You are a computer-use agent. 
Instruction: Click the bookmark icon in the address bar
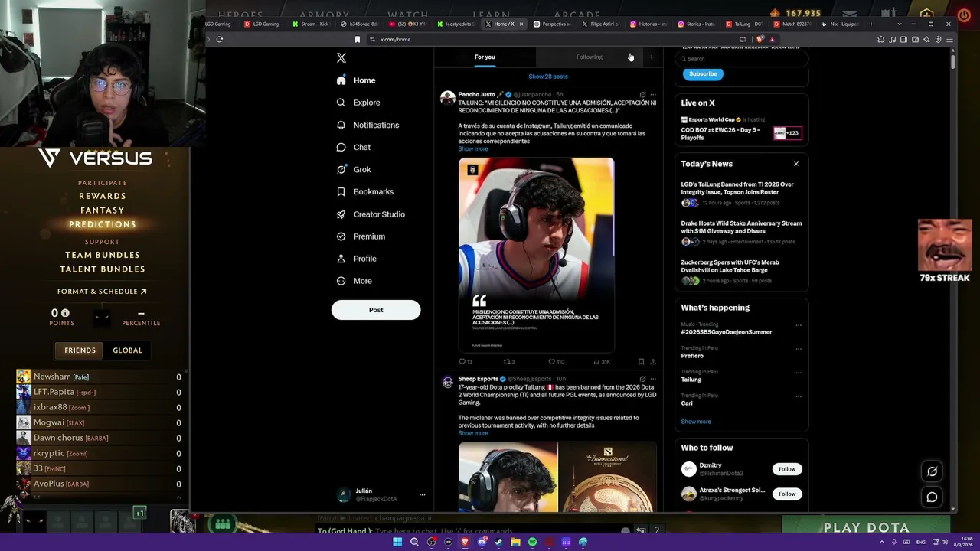[357, 39]
